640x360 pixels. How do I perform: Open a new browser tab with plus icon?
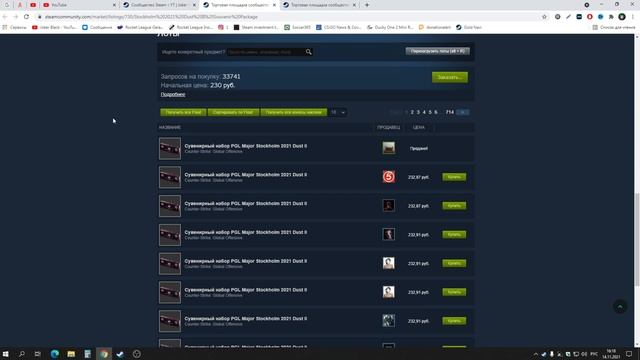point(367,5)
